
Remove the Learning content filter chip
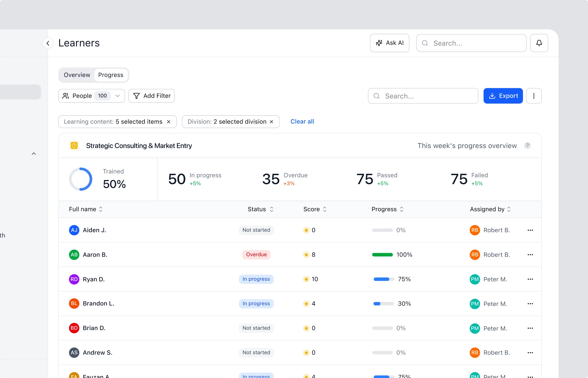point(169,122)
